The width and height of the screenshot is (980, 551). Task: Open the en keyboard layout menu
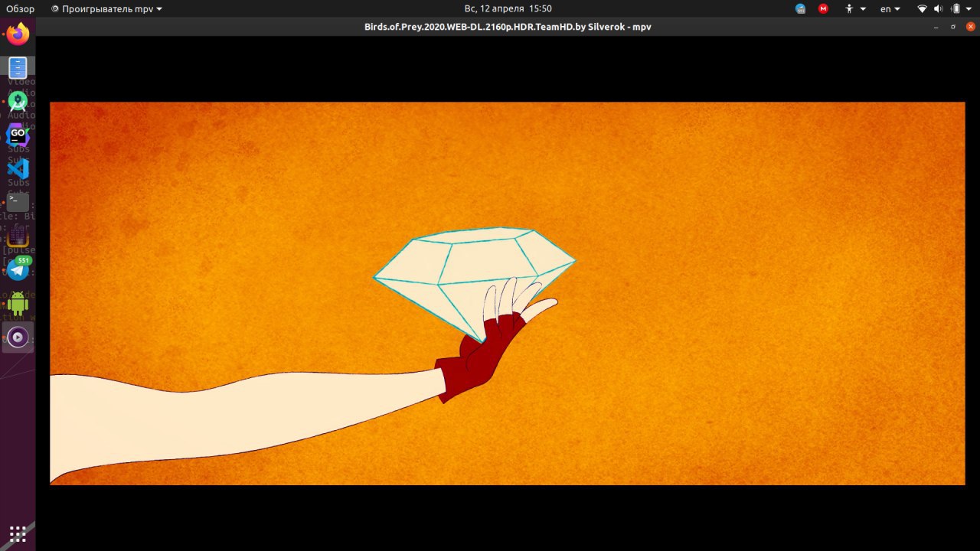click(890, 8)
